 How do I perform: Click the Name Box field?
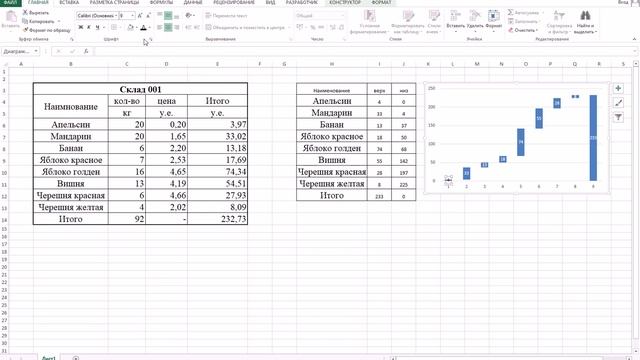coord(17,51)
